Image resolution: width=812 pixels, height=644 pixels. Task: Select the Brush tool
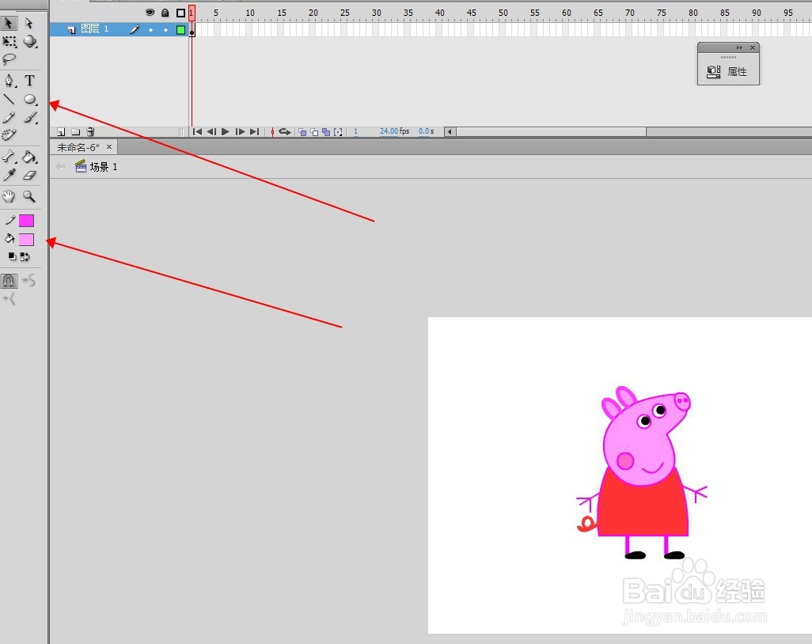click(x=30, y=118)
